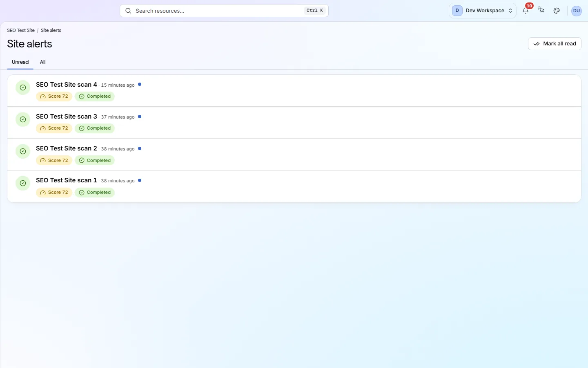Image resolution: width=588 pixels, height=368 pixels.
Task: Go to SEO Test Site breadcrumb
Action: coord(21,30)
